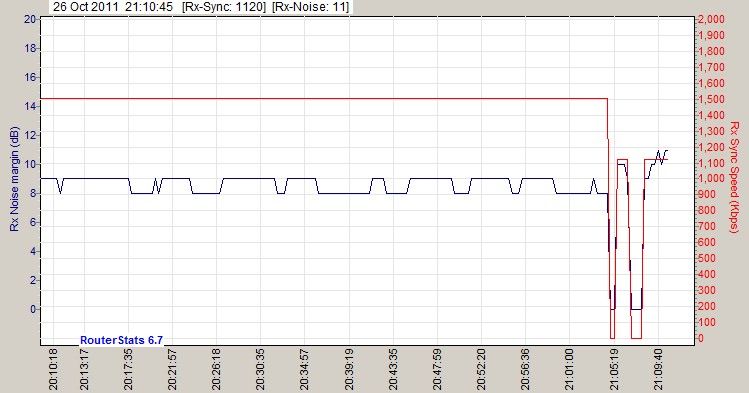Image resolution: width=749 pixels, height=393 pixels.
Task: Click the 1,500 value on the sync speed axis
Action: pyautogui.click(x=711, y=99)
